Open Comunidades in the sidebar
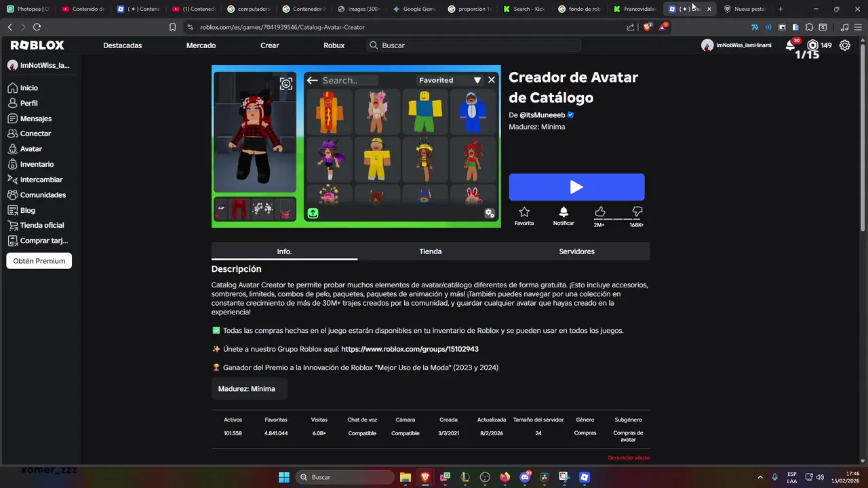 37,195
